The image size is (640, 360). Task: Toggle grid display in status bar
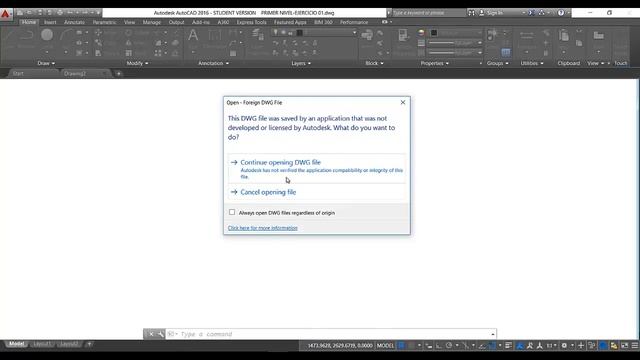point(401,345)
